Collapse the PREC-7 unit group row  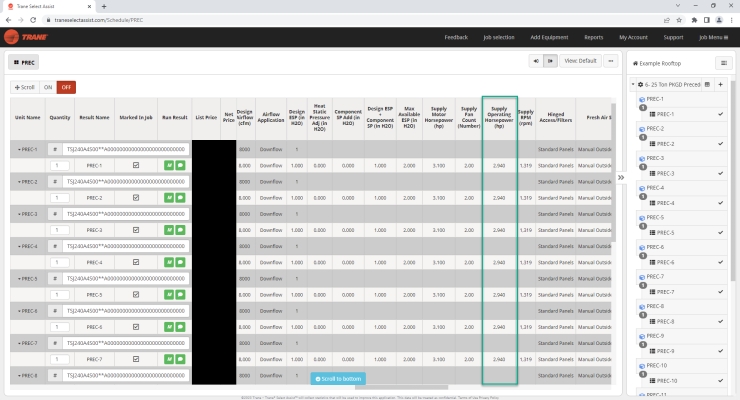[x=19, y=343]
